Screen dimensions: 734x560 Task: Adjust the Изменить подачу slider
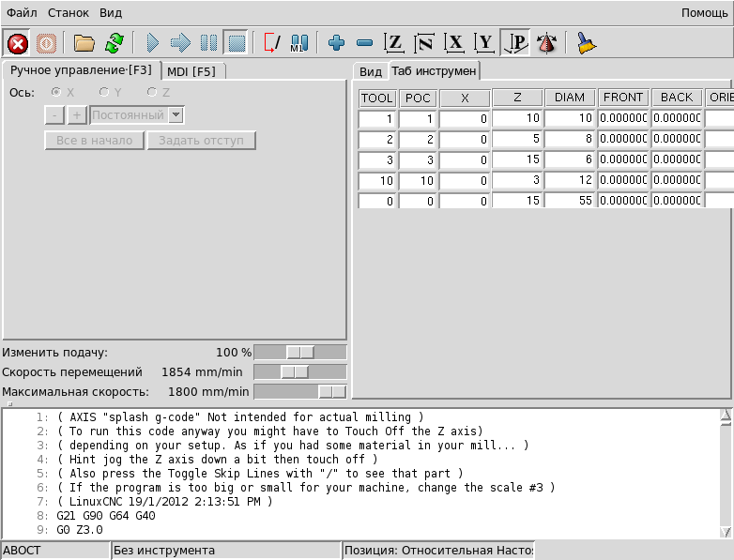(300, 353)
